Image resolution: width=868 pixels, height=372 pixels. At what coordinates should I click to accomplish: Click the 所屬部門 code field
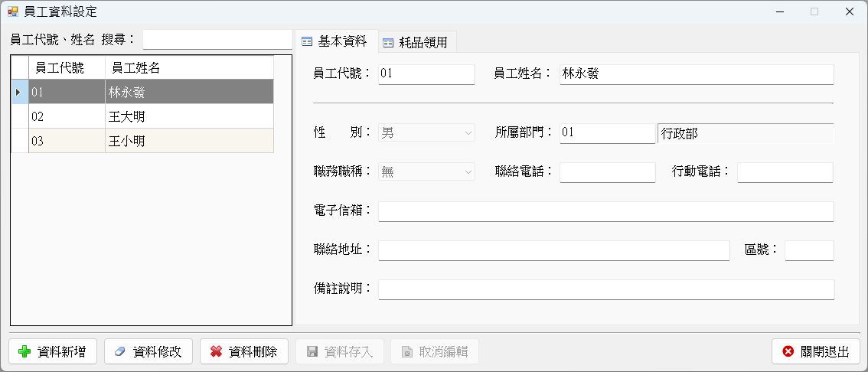click(607, 133)
